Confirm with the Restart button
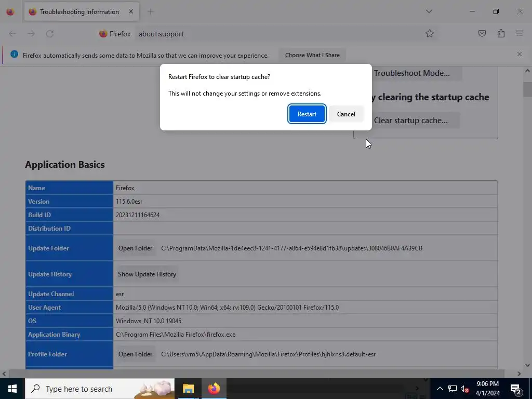The image size is (532, 399). [307, 114]
